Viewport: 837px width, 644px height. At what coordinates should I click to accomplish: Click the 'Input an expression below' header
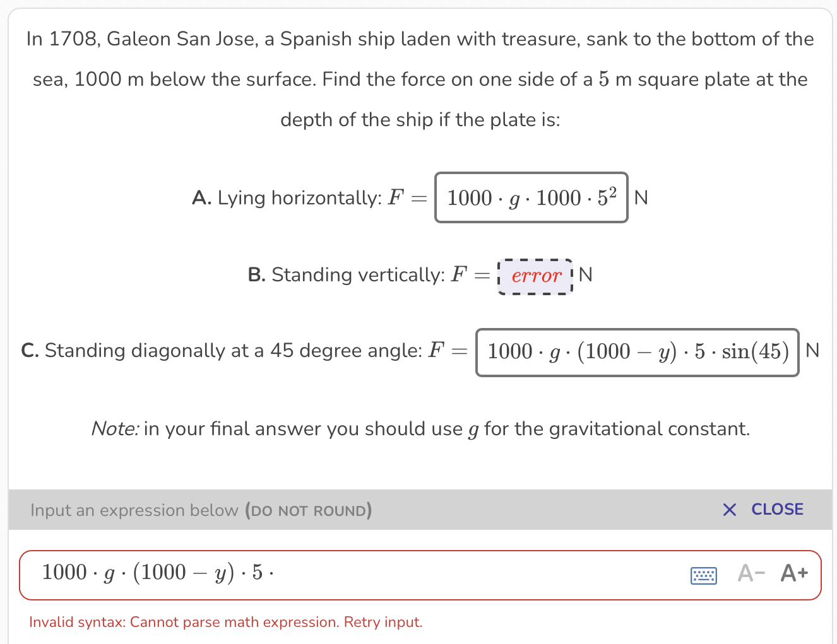[x=134, y=510]
